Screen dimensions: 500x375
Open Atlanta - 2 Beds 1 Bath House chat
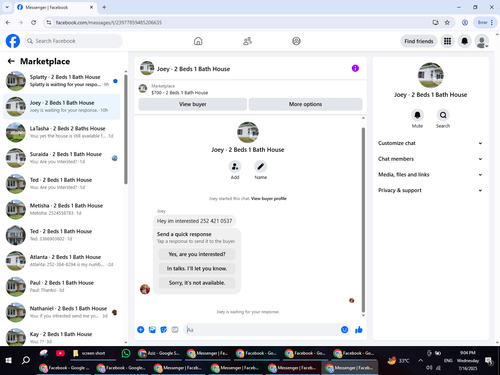point(62,260)
